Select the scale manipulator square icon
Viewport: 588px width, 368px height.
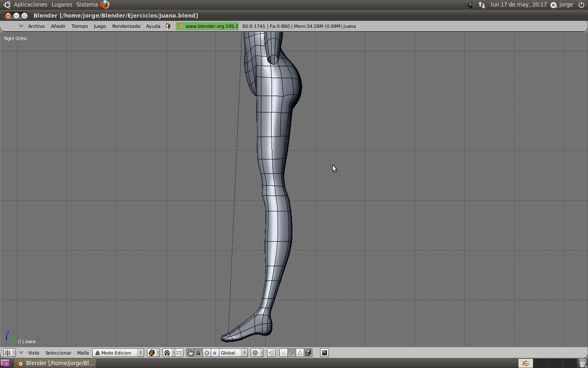[215, 353]
